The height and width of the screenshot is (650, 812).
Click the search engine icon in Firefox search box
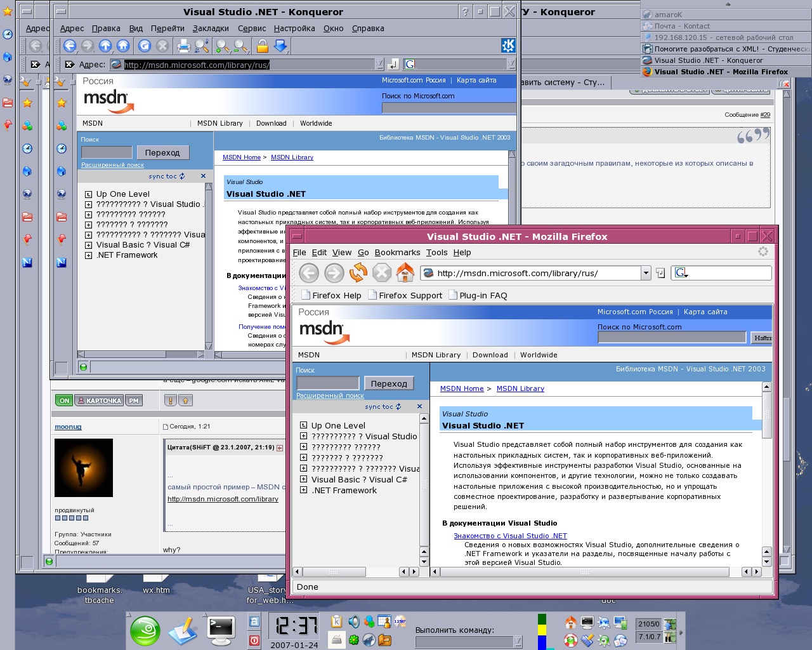681,273
